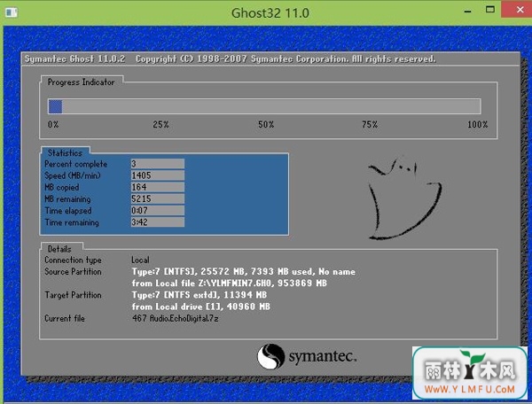This screenshot has width=532, height=404.
Task: Click the Time remaining label
Action: [72, 222]
